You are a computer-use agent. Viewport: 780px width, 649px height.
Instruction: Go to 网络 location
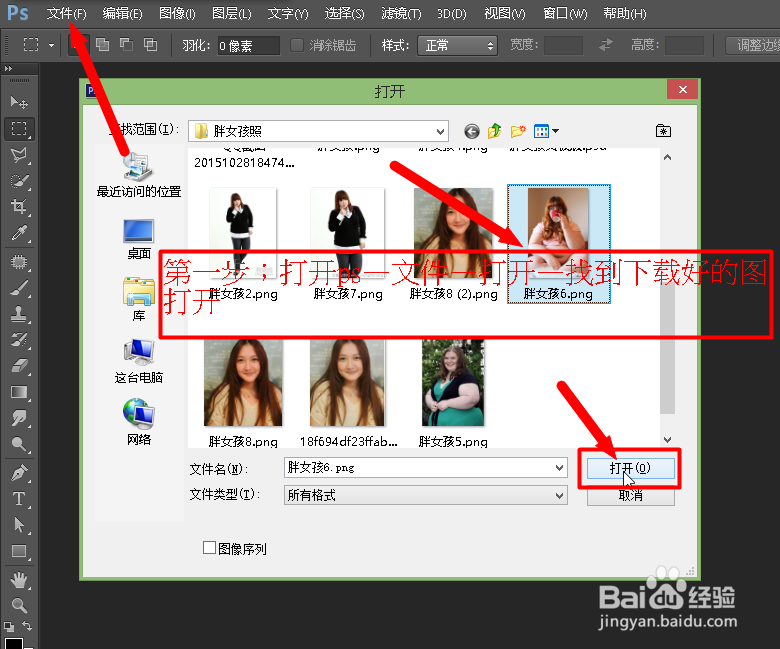139,421
